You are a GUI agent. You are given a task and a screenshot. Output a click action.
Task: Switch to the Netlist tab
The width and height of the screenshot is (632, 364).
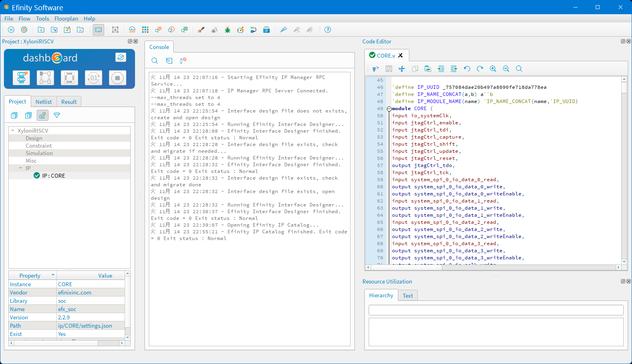click(x=43, y=102)
